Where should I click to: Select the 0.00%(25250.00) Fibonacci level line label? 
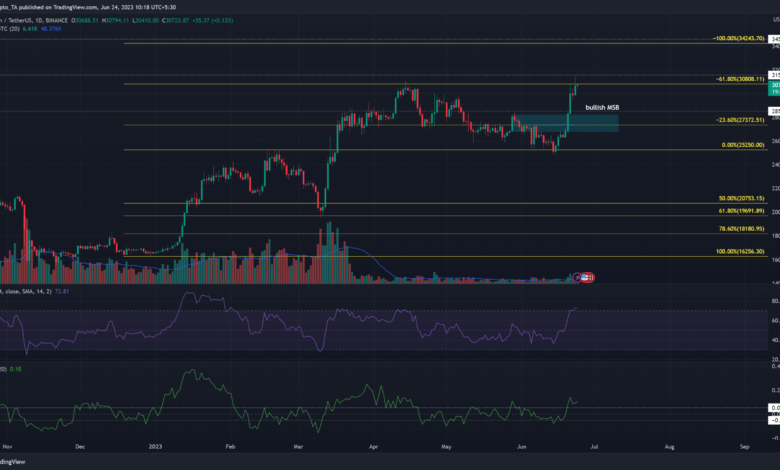[x=743, y=144]
